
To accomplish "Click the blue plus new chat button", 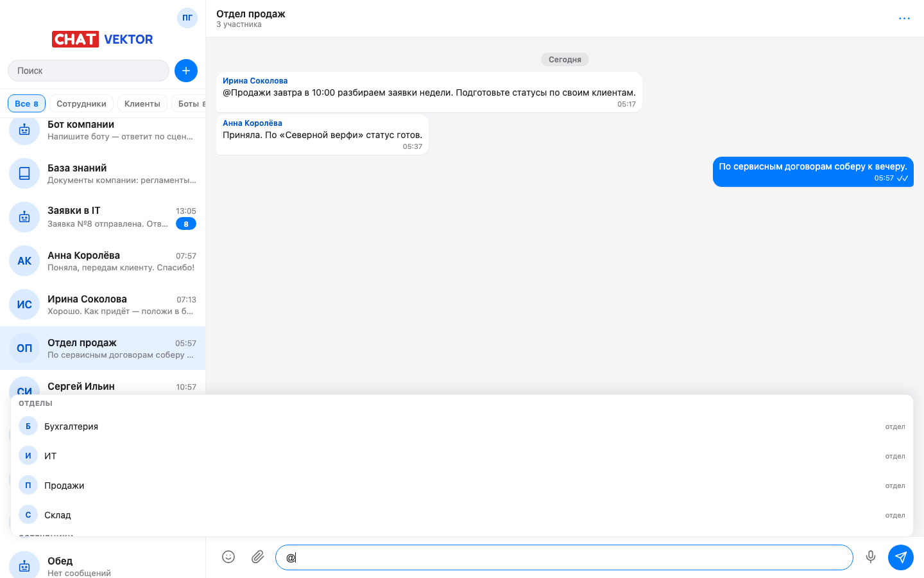I will pyautogui.click(x=186, y=71).
